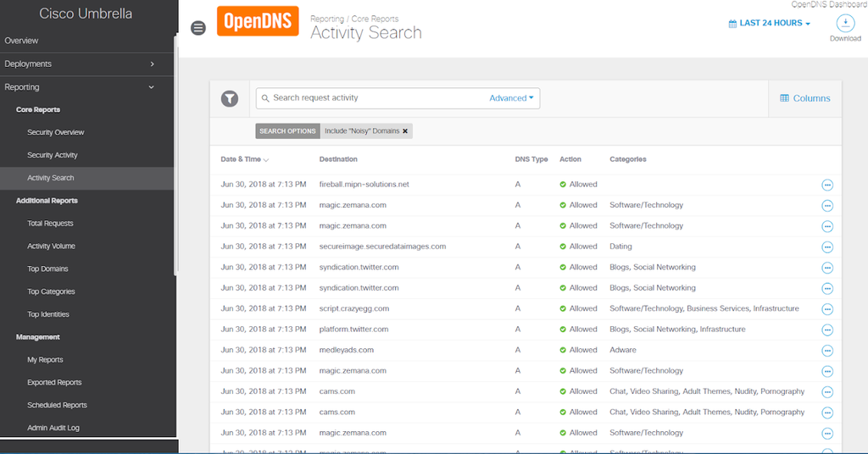Open Top Identities report
This screenshot has width=868, height=454.
coord(48,314)
